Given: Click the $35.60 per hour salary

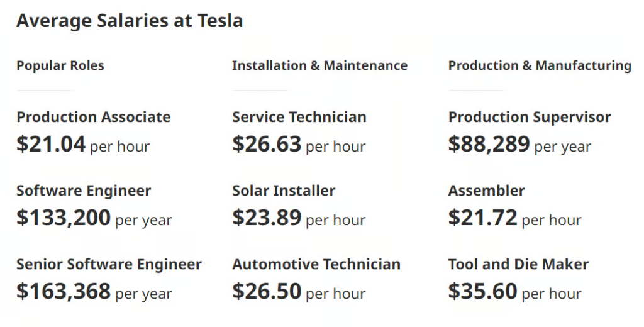Looking at the screenshot, I should click(x=514, y=292).
